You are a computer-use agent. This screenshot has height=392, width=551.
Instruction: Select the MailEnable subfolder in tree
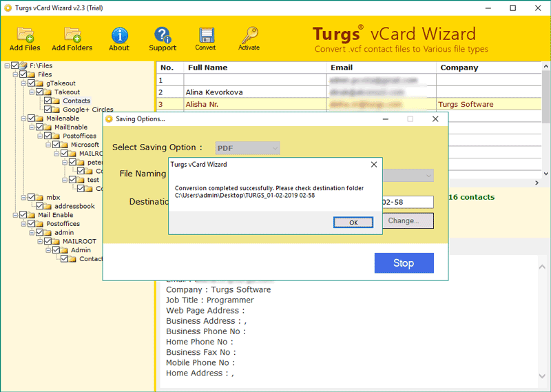coord(71,127)
